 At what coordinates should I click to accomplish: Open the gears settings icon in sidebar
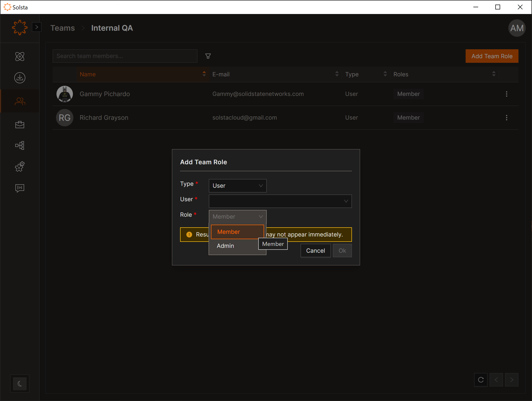20,167
